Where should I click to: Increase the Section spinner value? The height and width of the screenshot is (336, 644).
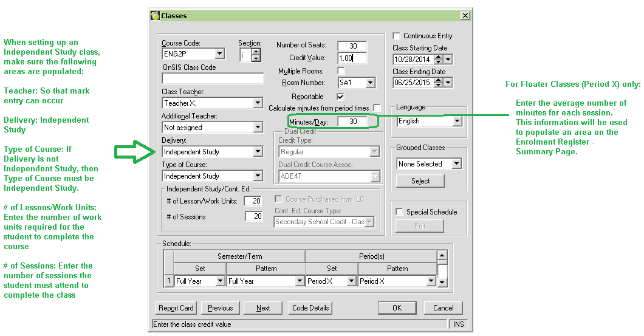pos(256,51)
